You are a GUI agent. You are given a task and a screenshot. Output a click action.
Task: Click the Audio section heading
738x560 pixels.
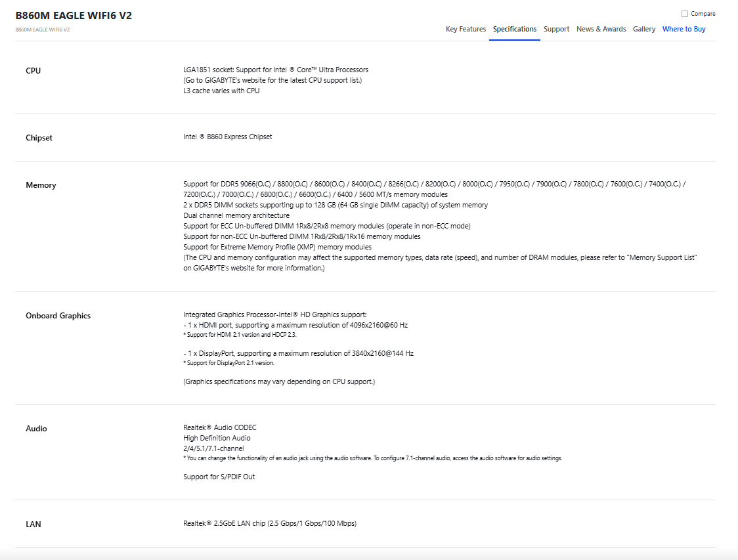36,429
